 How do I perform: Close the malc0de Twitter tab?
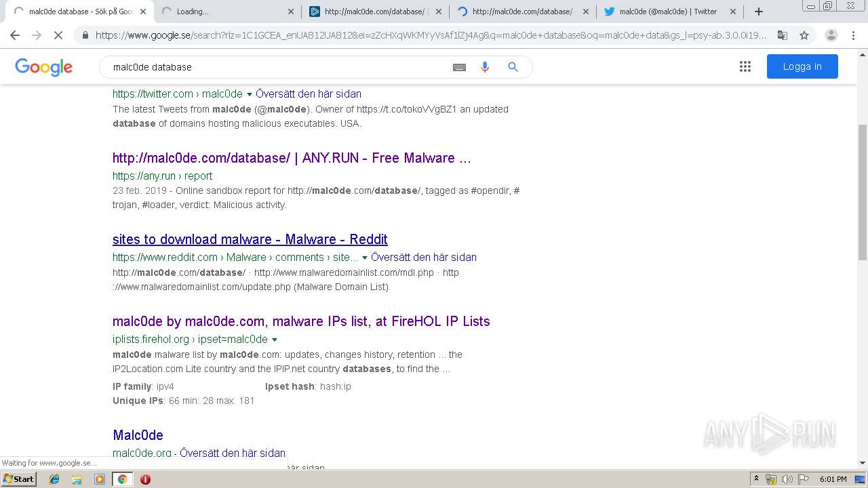[x=732, y=12]
